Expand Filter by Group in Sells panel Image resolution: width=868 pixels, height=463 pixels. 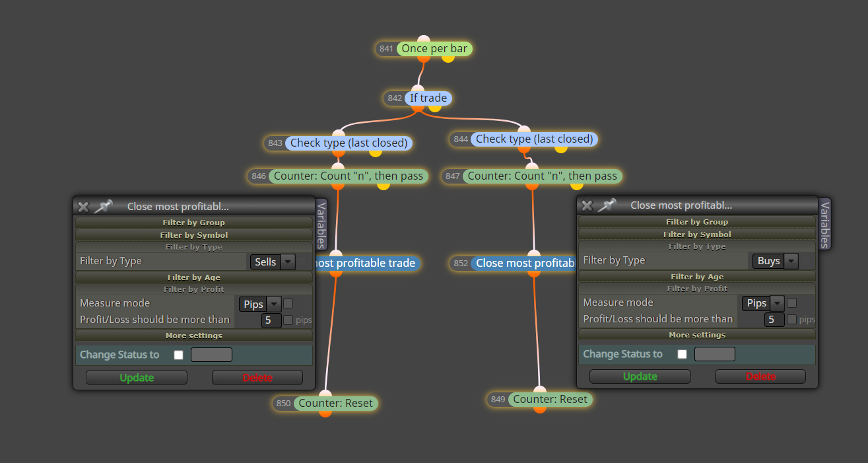[194, 223]
